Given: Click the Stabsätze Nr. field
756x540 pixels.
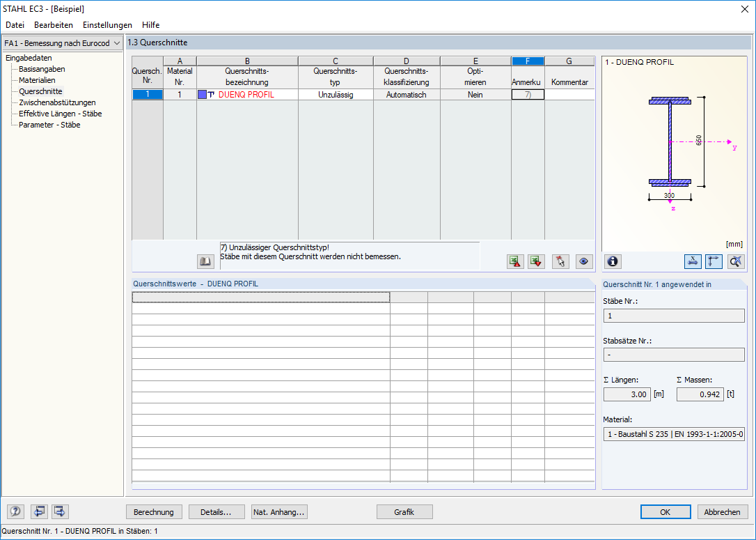Looking at the screenshot, I should [674, 355].
